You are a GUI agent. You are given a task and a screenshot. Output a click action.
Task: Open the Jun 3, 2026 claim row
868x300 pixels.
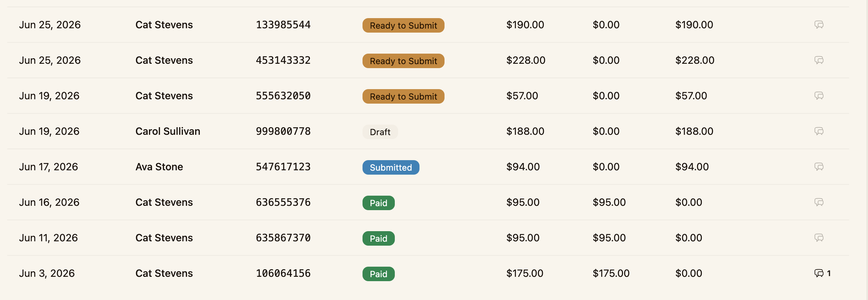tap(428, 273)
